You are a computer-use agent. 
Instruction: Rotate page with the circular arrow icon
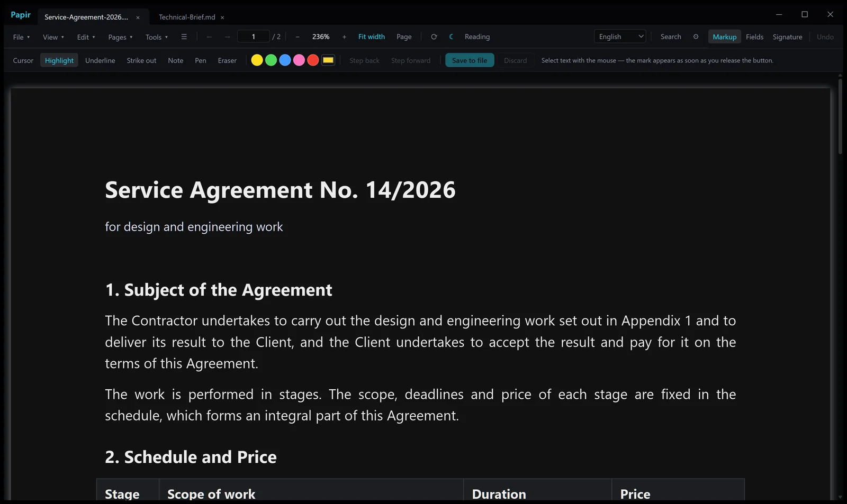434,37
